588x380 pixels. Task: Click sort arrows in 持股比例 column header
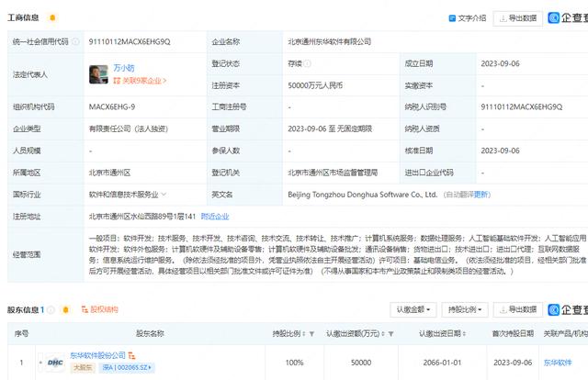tap(304, 333)
